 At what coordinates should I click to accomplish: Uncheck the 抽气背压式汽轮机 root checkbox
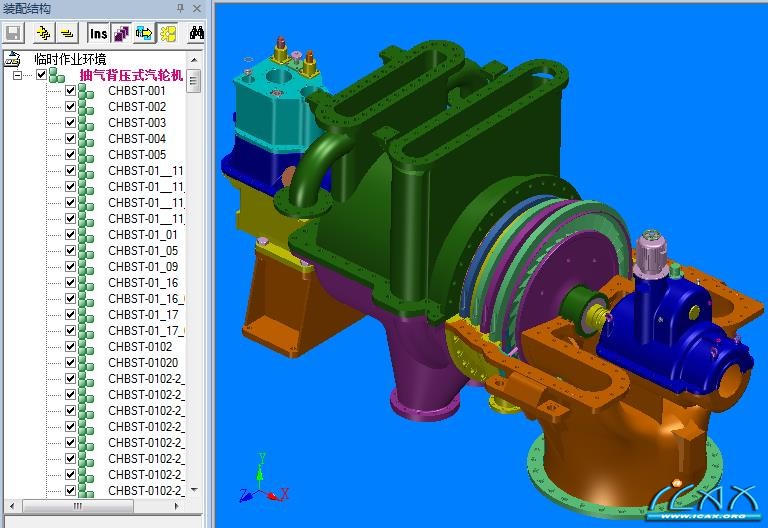(x=42, y=74)
